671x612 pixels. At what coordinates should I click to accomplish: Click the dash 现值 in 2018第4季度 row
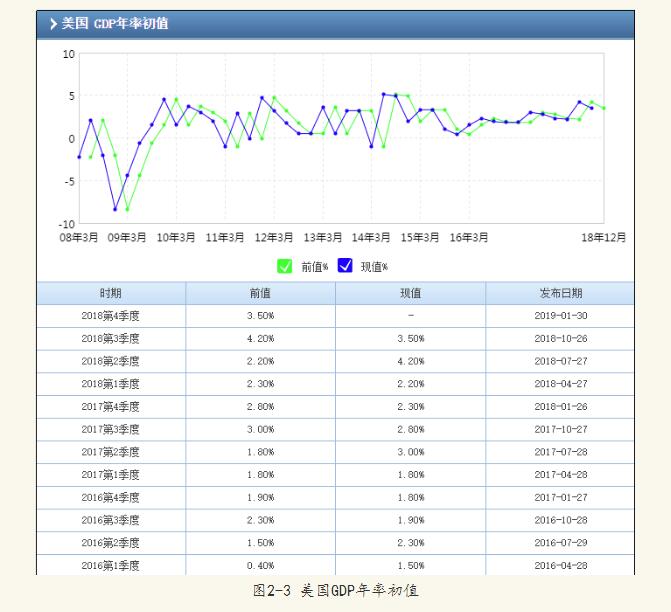411,315
